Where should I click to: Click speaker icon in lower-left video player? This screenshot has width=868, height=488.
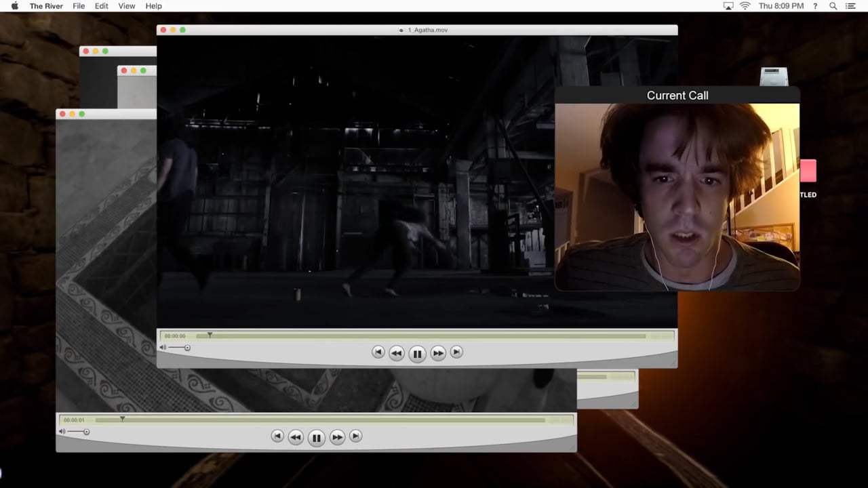click(x=62, y=432)
